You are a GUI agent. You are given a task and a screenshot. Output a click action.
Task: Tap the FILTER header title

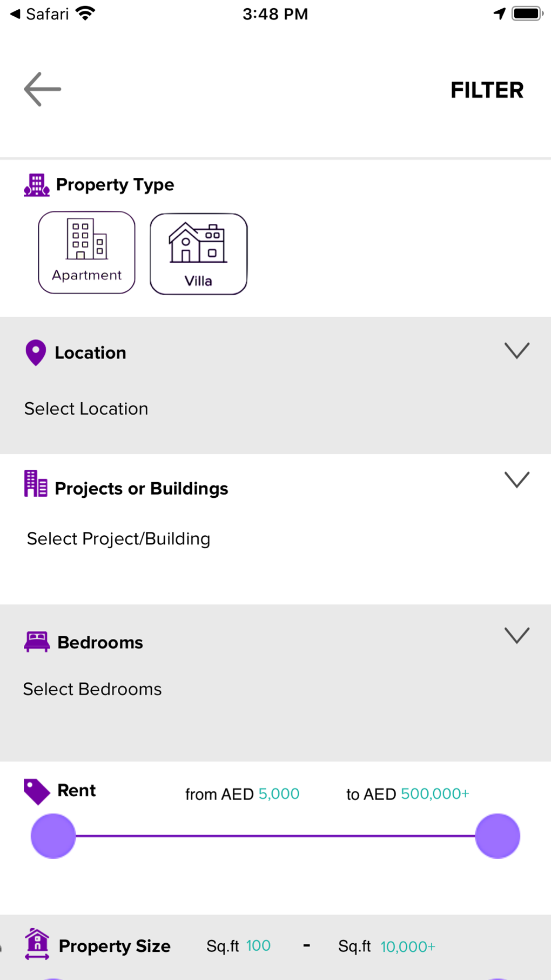click(x=487, y=90)
